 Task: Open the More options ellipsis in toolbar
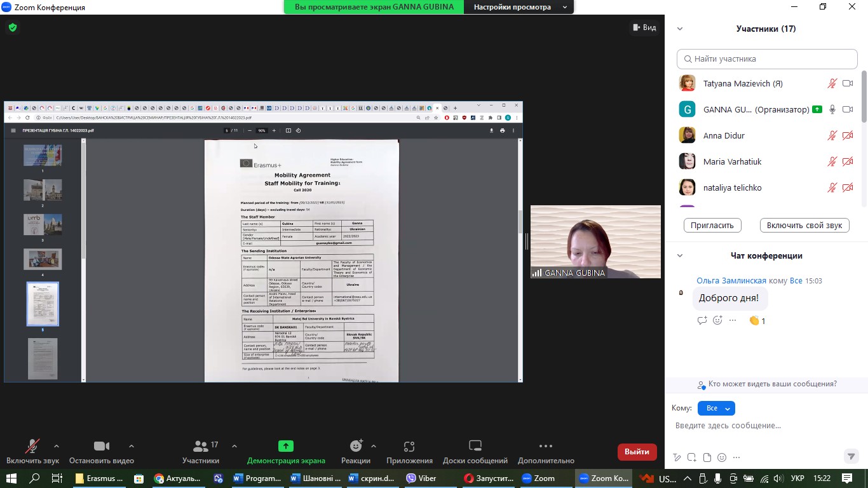545,447
